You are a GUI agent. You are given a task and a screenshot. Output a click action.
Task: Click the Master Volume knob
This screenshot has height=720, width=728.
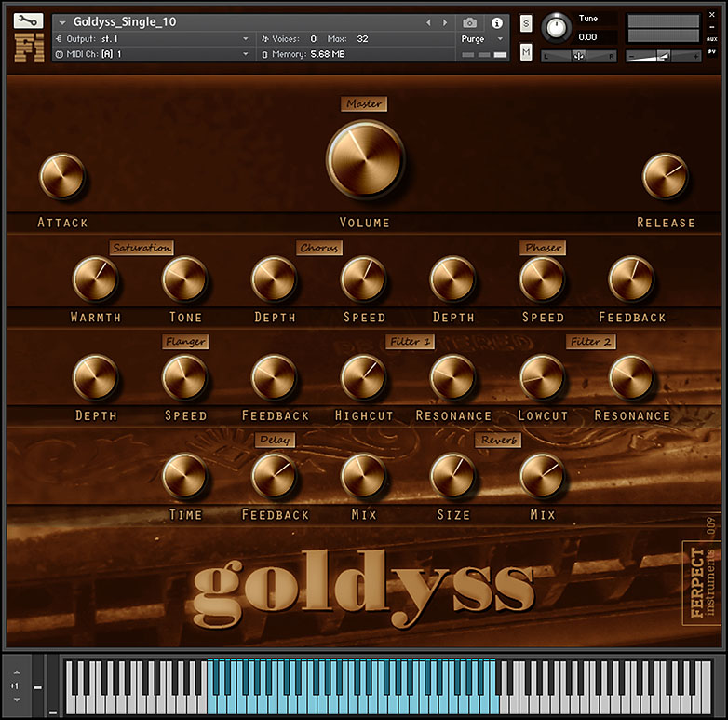365,159
